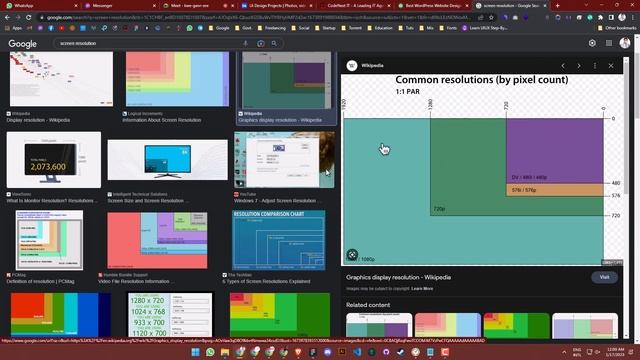Open Google quick settings gear

click(x=592, y=43)
